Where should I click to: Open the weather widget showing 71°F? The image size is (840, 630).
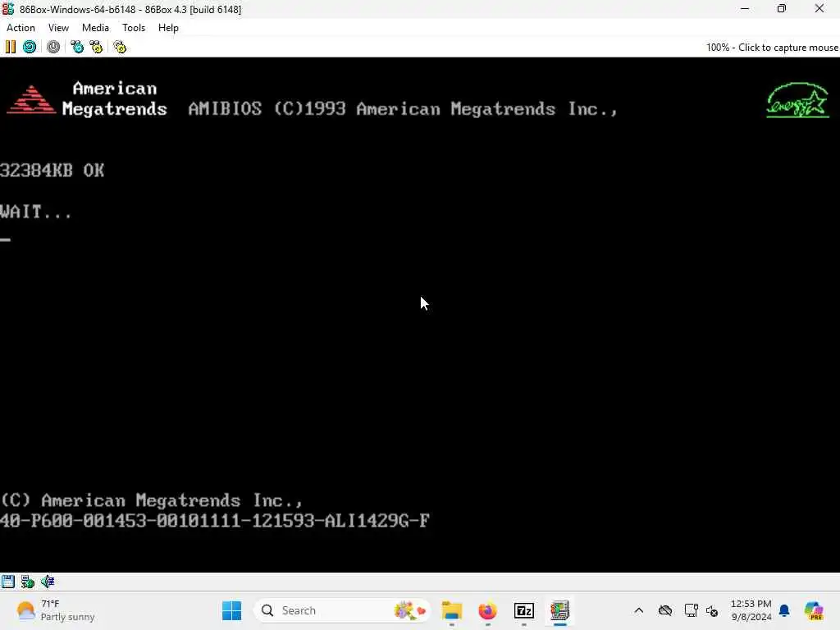click(55, 610)
